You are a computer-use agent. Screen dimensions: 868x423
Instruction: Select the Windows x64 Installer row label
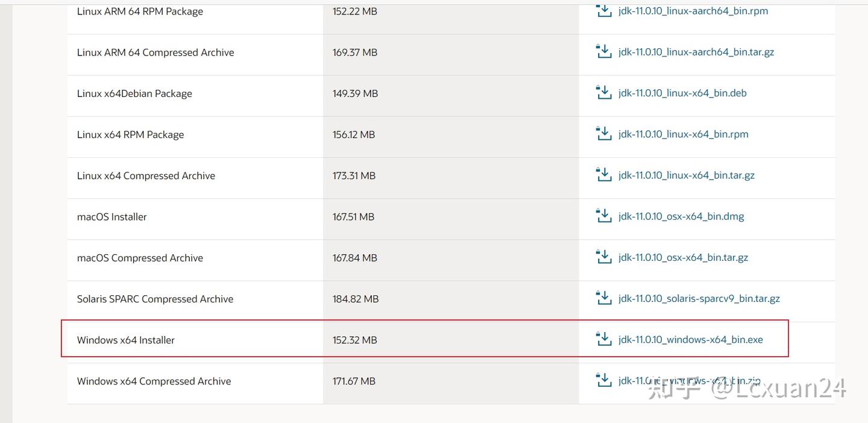tap(126, 340)
